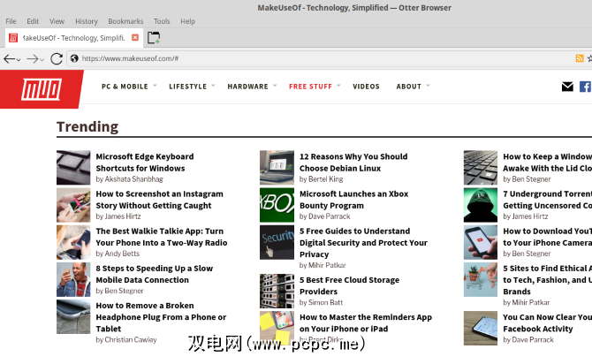Expand the LIFESTYLE menu arrow
The width and height of the screenshot is (592, 364).
pos(213,86)
